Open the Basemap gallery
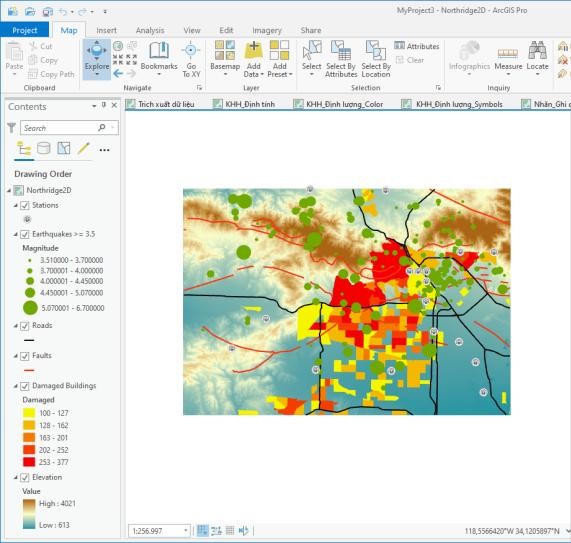Image resolution: width=571 pixels, height=543 pixels. coord(225,59)
